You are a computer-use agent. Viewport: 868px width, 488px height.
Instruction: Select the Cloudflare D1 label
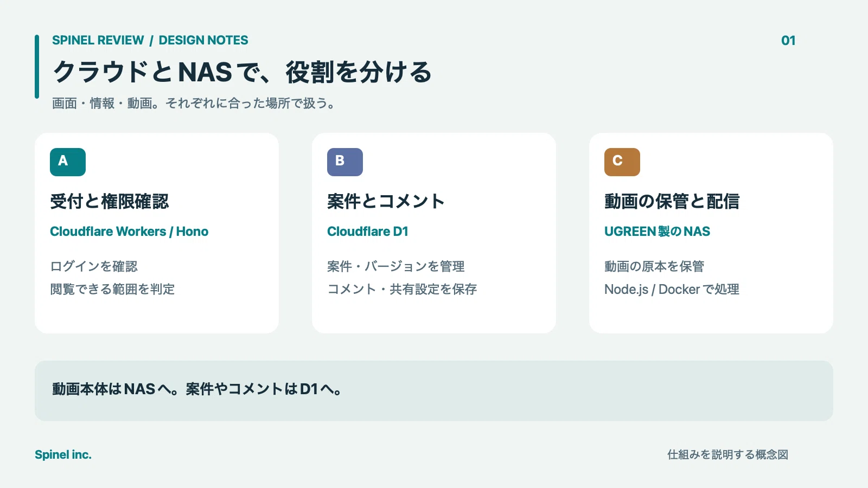coord(368,232)
